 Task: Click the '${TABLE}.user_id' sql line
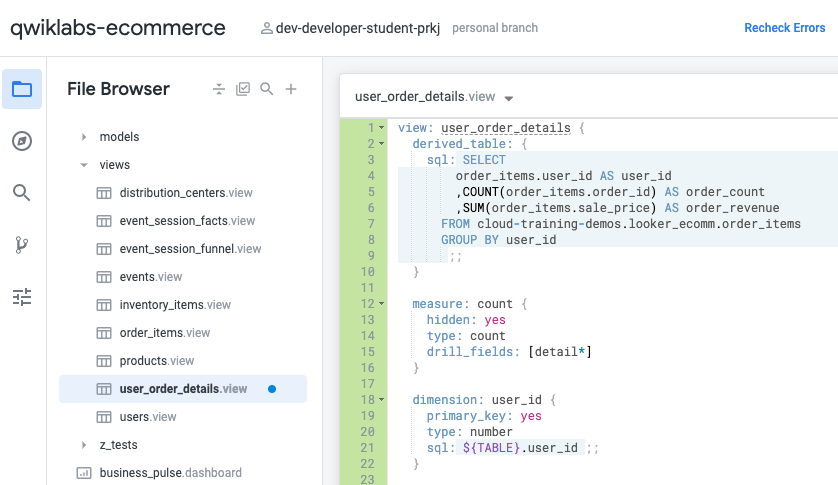513,448
